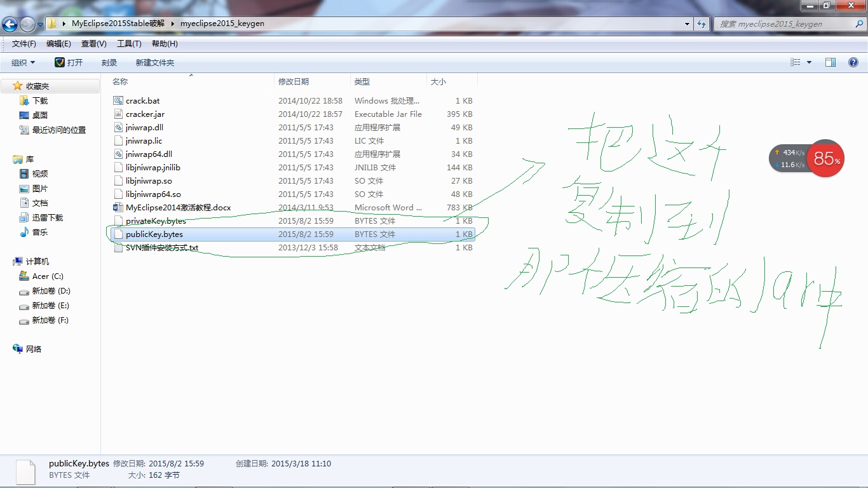The height and width of the screenshot is (488, 868).
Task: Open the 组织 dropdown in the toolbar
Action: (x=24, y=62)
